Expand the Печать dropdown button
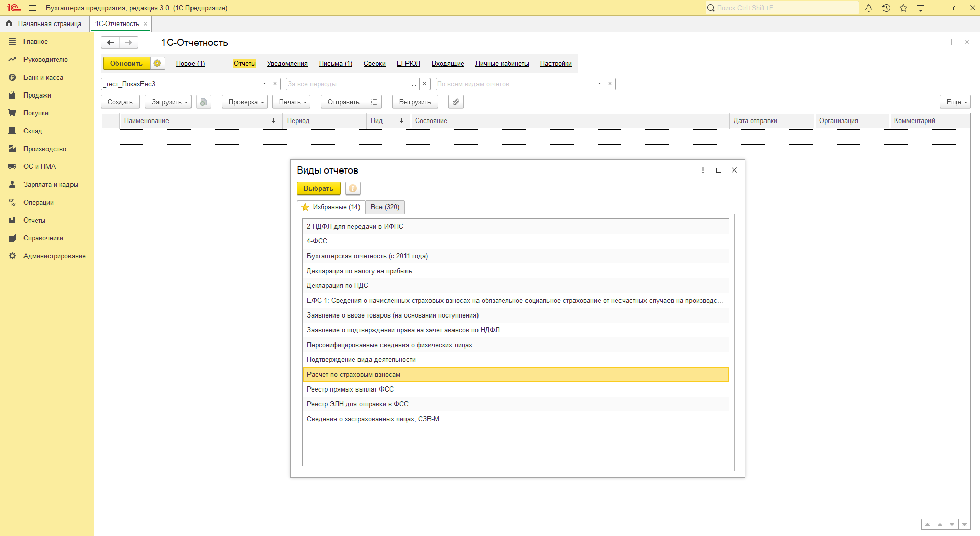The width and height of the screenshot is (980, 536). click(292, 102)
